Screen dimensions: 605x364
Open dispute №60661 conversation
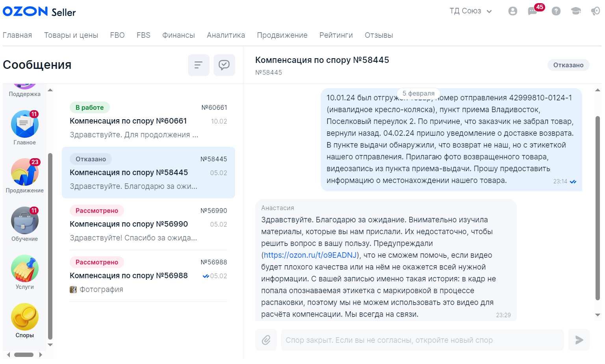tap(148, 121)
